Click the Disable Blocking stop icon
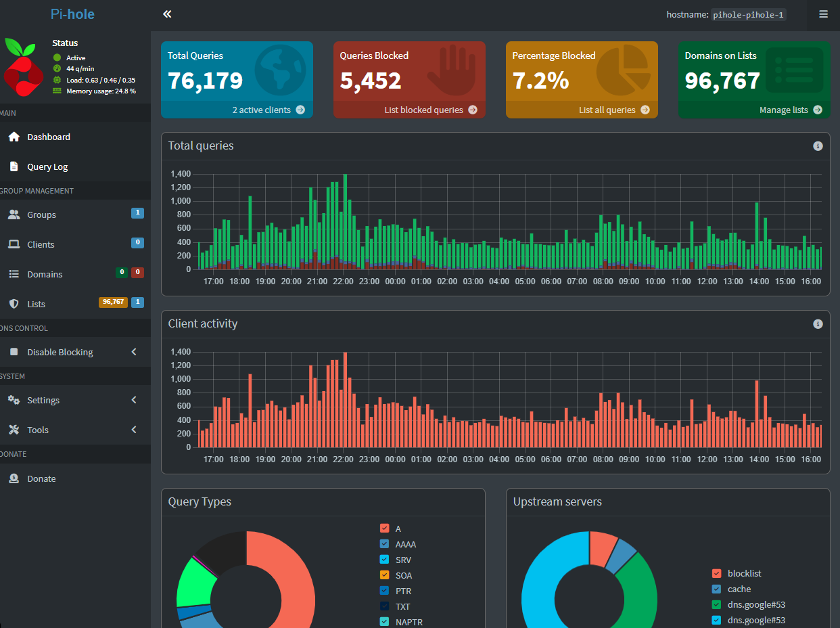Image resolution: width=840 pixels, height=628 pixels. [14, 352]
